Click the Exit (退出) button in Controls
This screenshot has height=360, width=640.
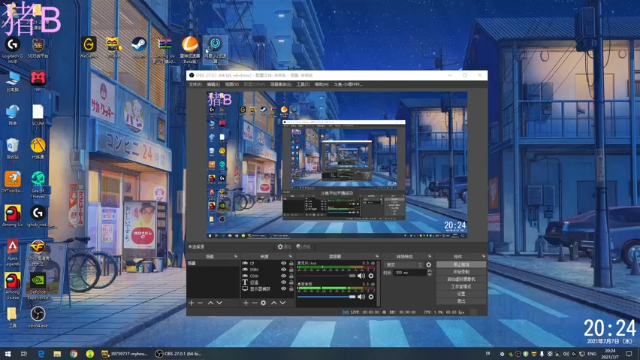461,301
